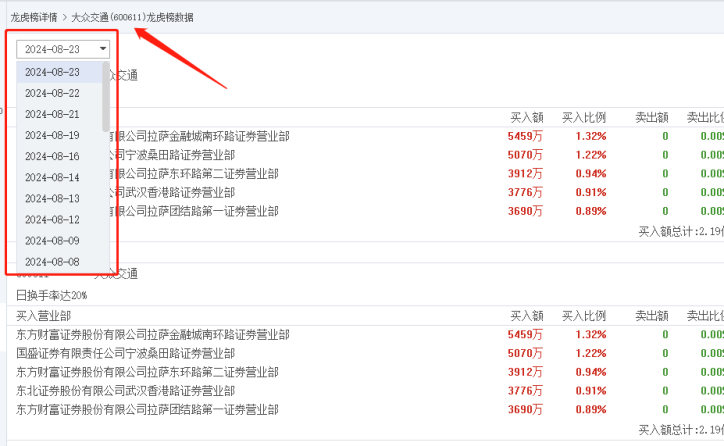This screenshot has height=446, width=724.
Task: Select 2024-08-08 at the list bottom
Action: click(x=52, y=261)
